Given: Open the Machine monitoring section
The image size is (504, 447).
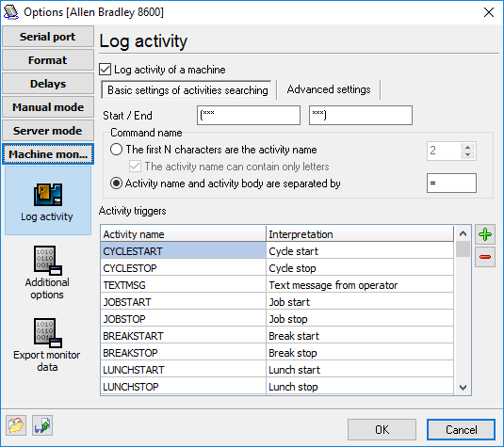Looking at the screenshot, I should [x=48, y=154].
